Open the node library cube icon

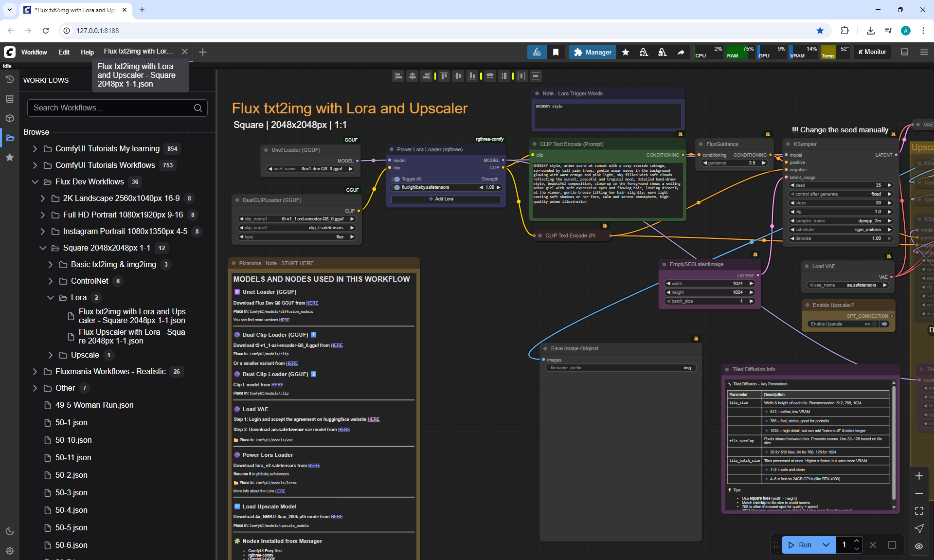pyautogui.click(x=10, y=118)
